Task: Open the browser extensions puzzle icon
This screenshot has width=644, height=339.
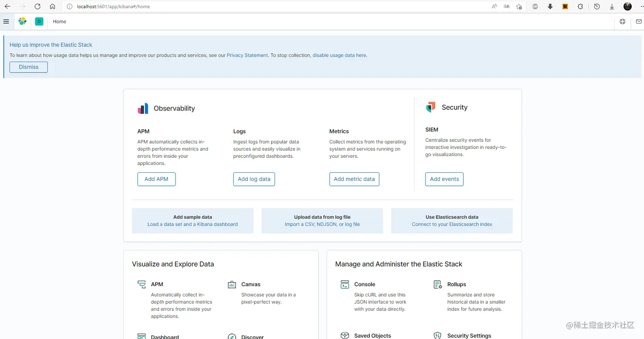Action: point(580,6)
